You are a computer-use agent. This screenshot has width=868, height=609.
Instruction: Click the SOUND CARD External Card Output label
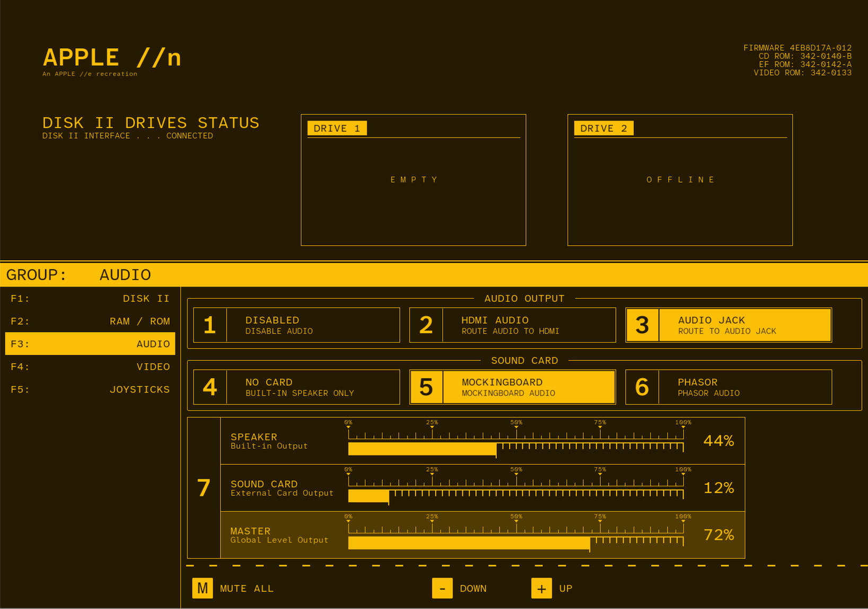pyautogui.click(x=282, y=488)
